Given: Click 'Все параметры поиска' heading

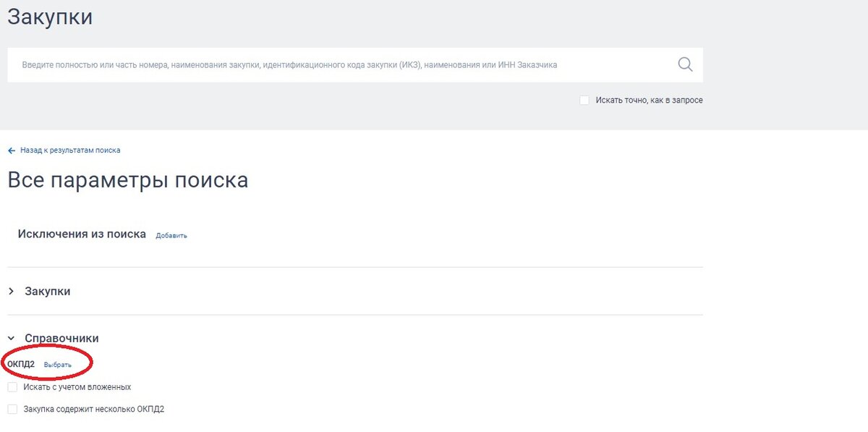Looking at the screenshot, I should pyautogui.click(x=128, y=180).
